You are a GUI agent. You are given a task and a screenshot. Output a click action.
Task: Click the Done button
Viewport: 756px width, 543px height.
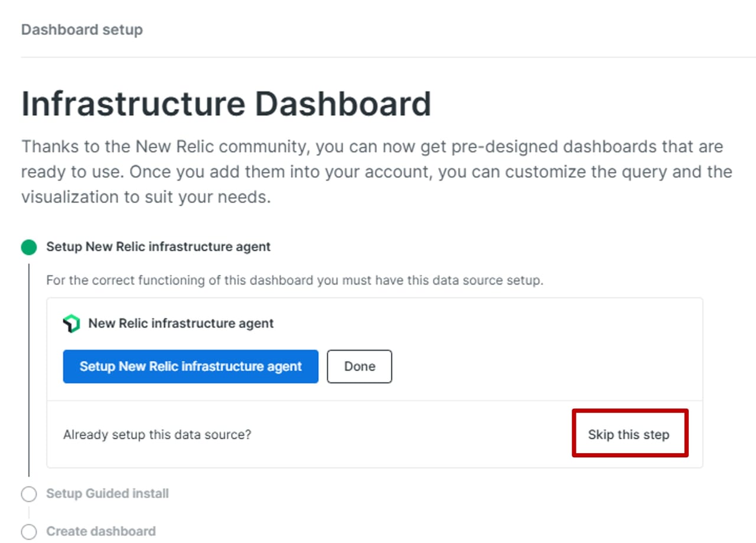(x=359, y=367)
